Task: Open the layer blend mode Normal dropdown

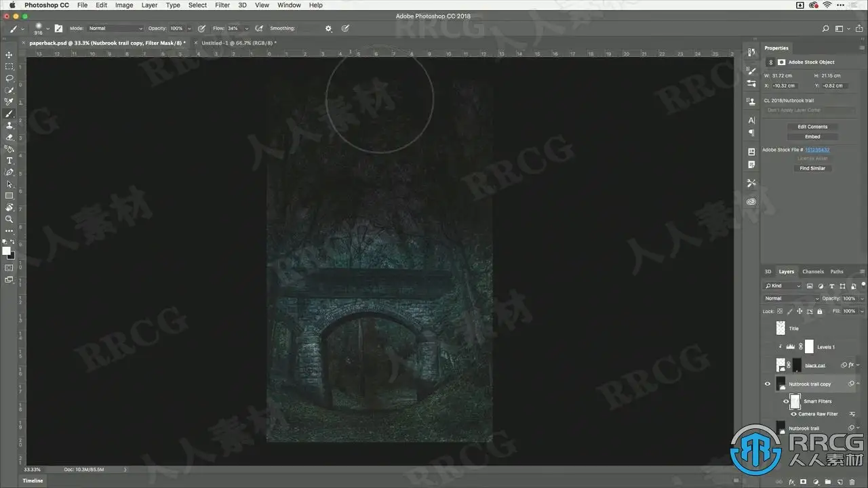Action: (791, 298)
